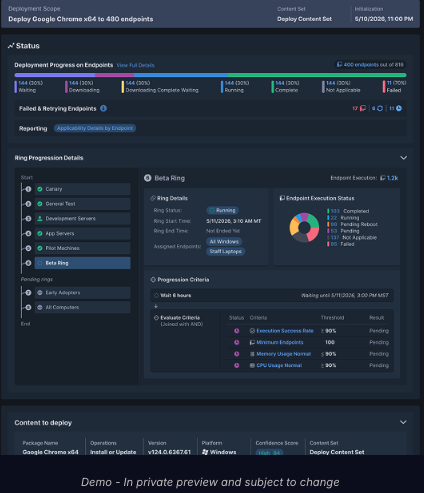Click the pending icon on Early Adopters
424x493 pixels.
click(40, 293)
